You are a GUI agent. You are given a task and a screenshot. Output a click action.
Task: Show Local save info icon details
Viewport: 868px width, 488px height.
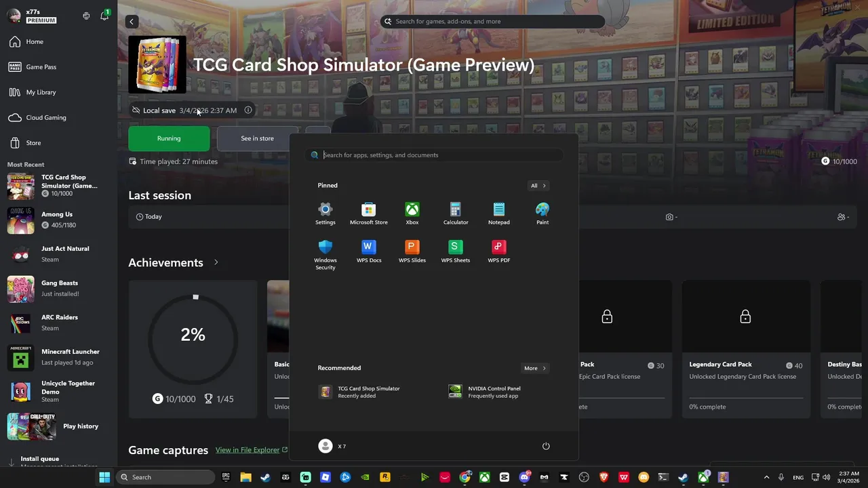point(248,110)
